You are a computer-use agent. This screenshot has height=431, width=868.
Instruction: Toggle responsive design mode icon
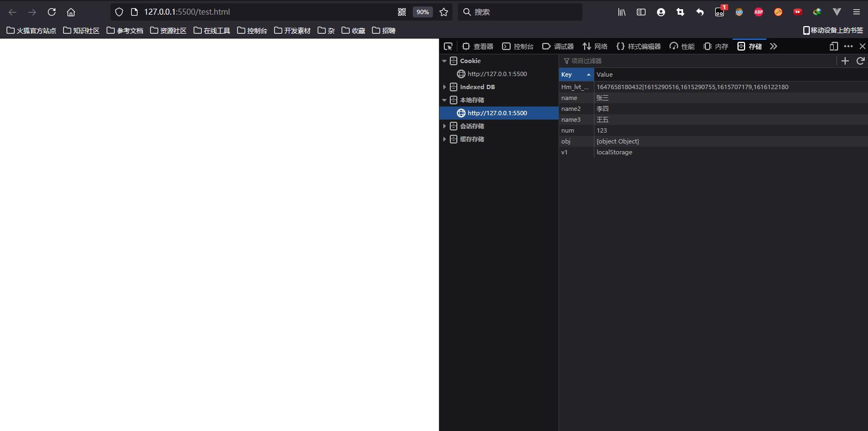click(x=834, y=46)
